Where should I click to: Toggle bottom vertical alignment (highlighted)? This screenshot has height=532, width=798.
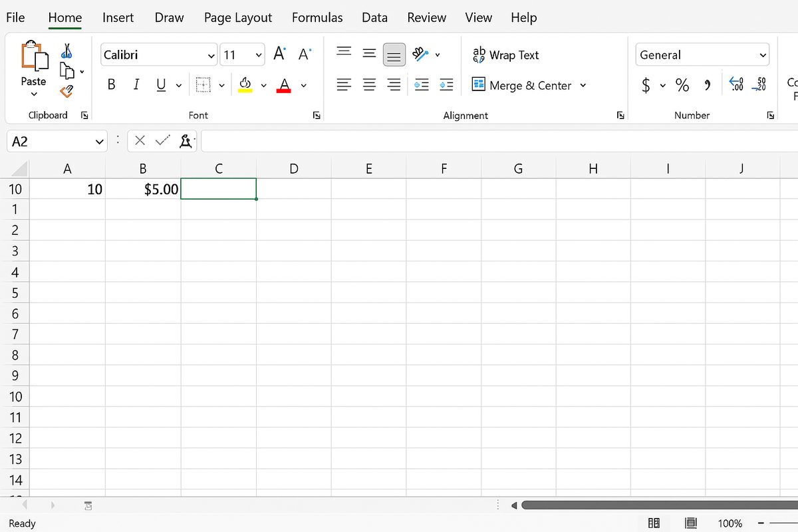(394, 55)
